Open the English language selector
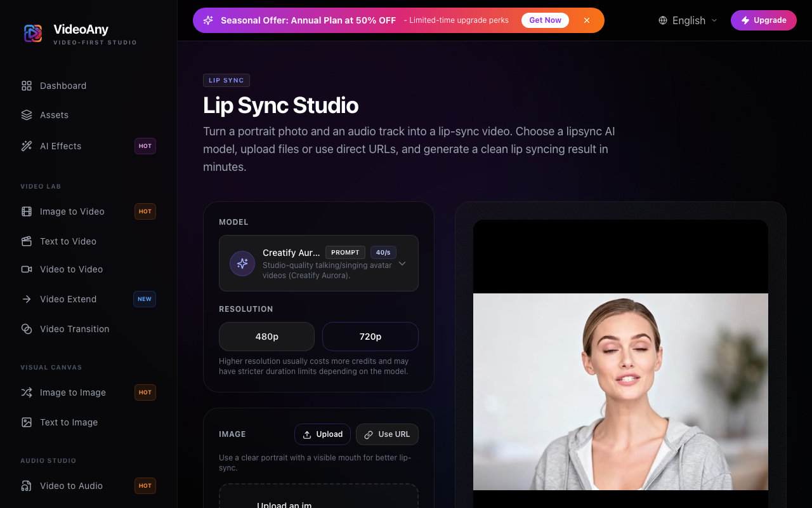 pyautogui.click(x=688, y=20)
